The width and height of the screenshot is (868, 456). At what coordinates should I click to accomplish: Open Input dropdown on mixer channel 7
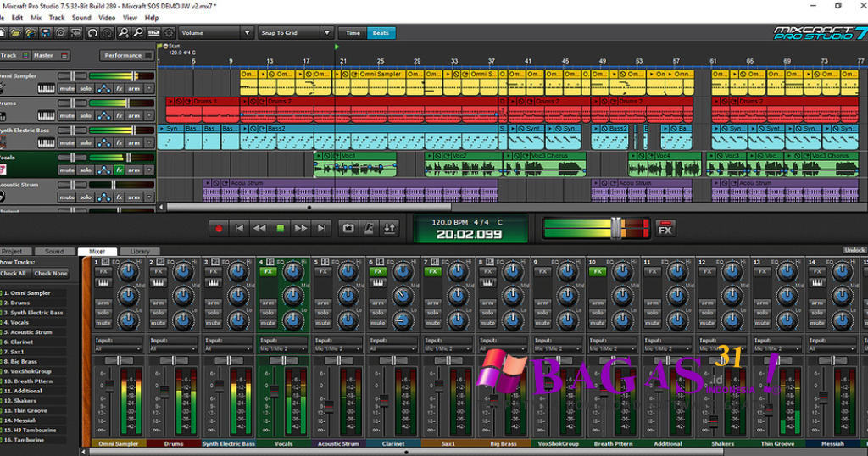[448, 348]
